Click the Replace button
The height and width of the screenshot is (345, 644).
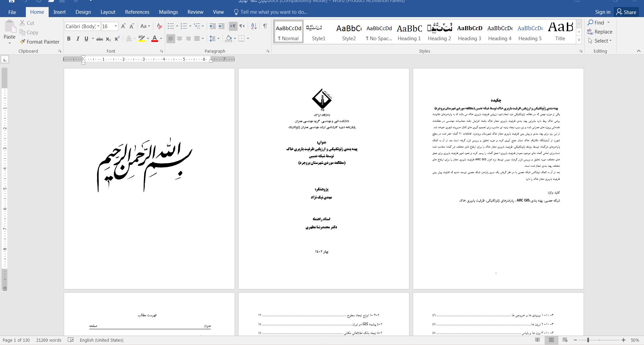[x=600, y=32]
